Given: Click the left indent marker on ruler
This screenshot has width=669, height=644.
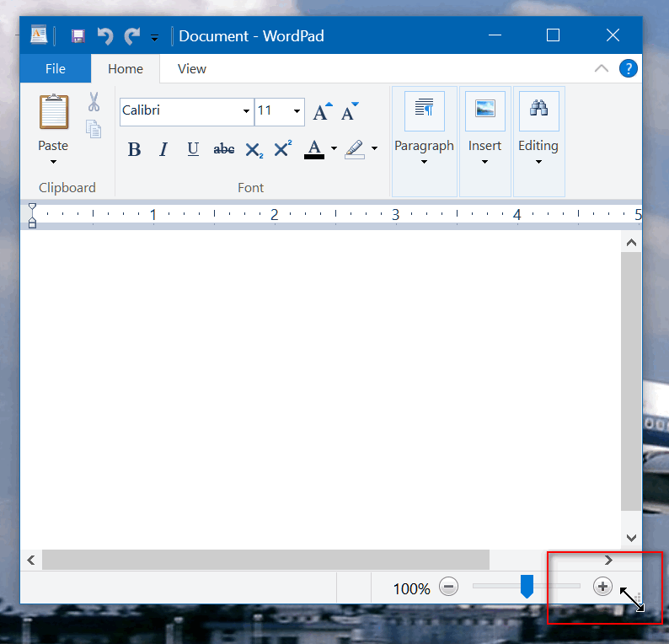Looking at the screenshot, I should [x=32, y=223].
